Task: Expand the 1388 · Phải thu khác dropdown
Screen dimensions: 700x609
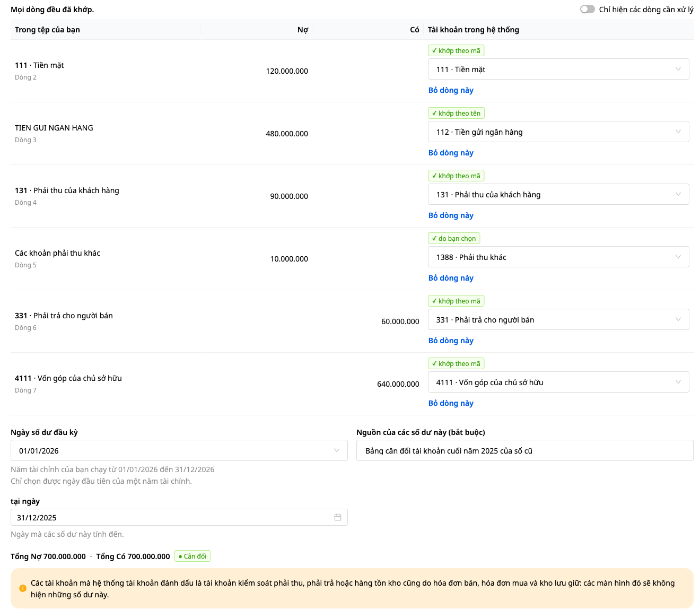Action: click(x=558, y=257)
